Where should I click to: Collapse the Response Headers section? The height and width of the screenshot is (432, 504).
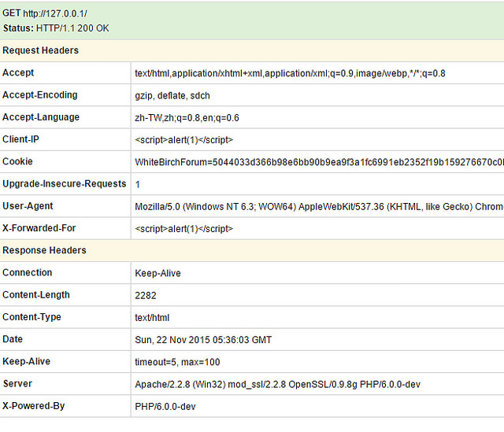coord(44,250)
